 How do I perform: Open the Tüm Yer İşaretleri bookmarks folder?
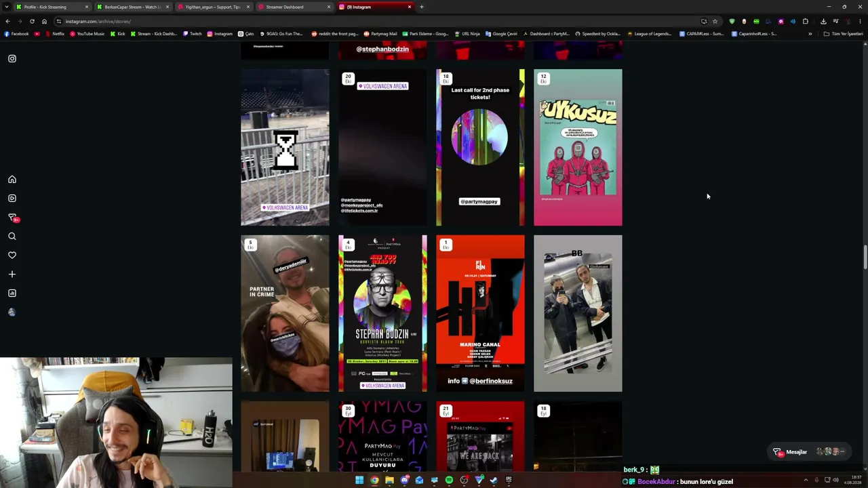point(844,34)
